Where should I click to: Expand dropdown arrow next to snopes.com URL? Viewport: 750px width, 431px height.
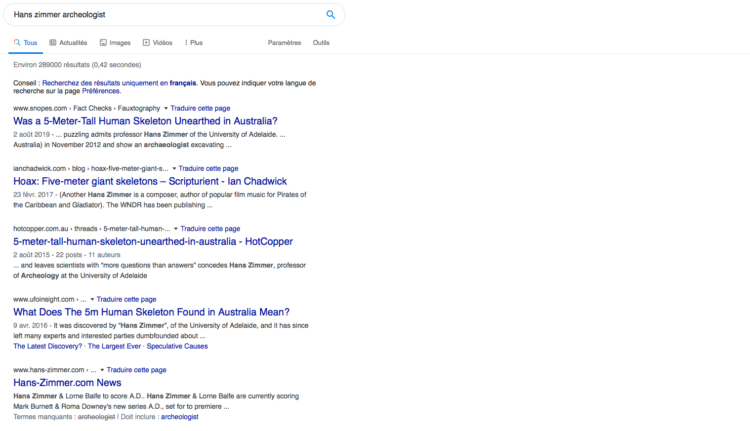click(165, 109)
